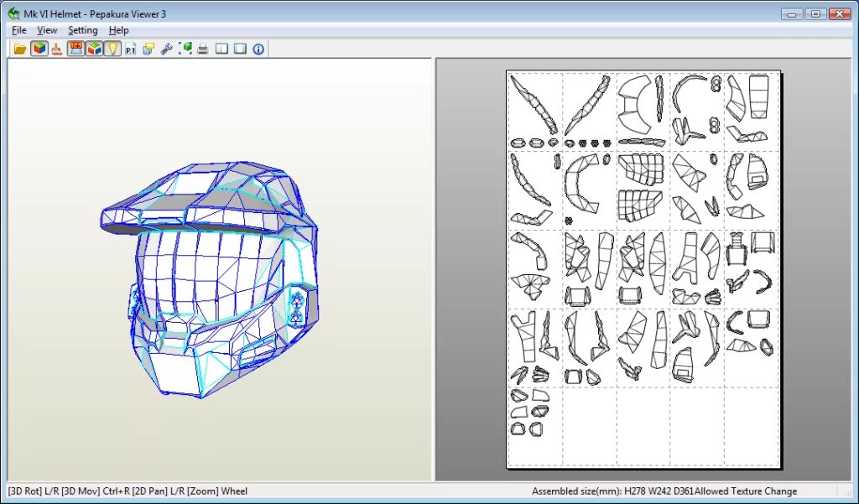
Task: Open a Pepakura file using the folder icon
Action: [20, 48]
